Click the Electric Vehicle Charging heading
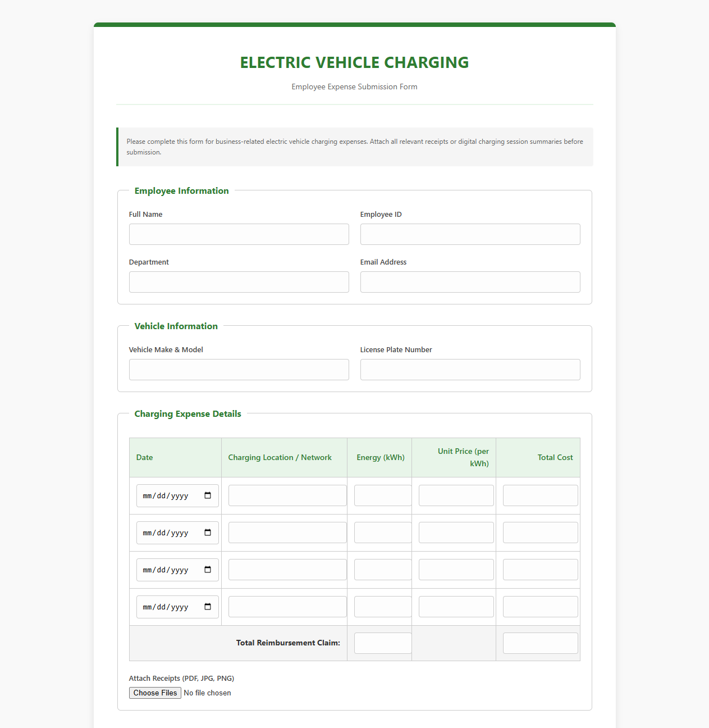Viewport: 709px width, 728px height. (354, 62)
